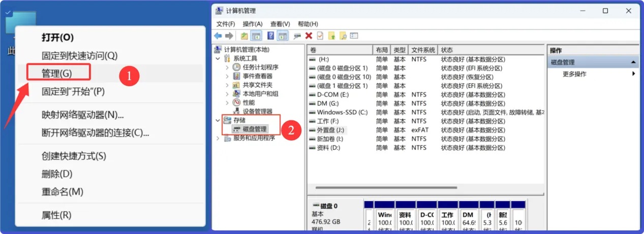Expand the 任务计划程序 node chevron
644x234 pixels.
pos(227,67)
